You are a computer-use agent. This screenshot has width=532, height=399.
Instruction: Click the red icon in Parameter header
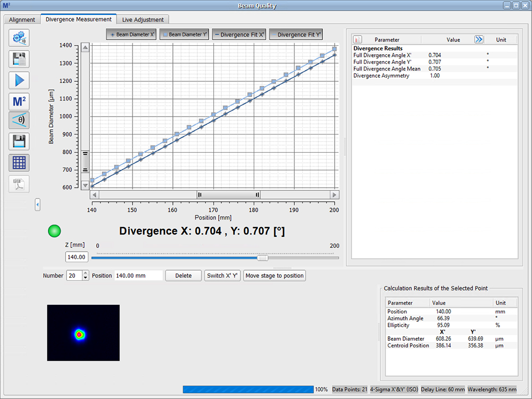coord(358,39)
